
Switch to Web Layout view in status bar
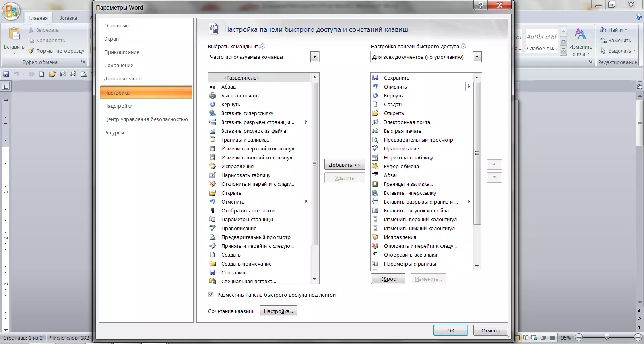coord(535,338)
